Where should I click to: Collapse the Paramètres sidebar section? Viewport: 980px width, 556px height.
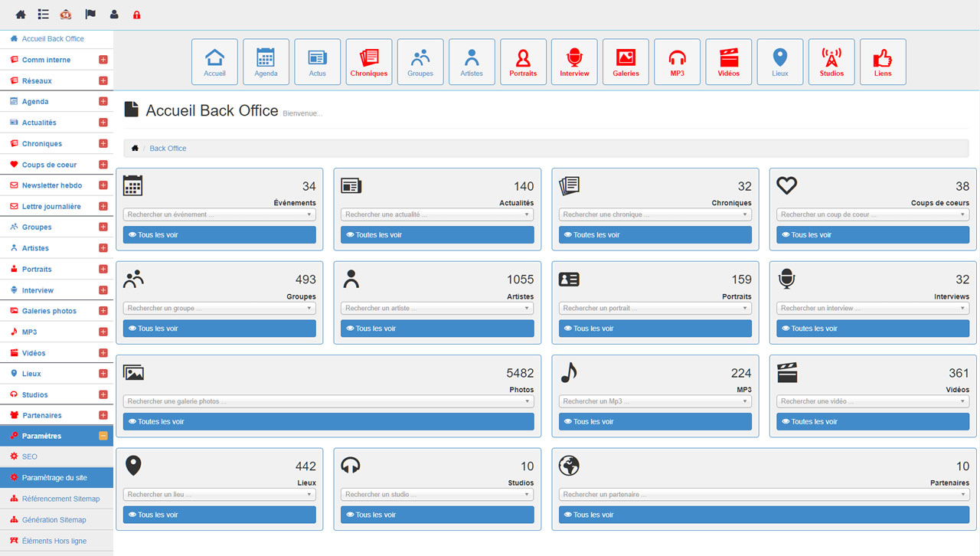pos(103,436)
